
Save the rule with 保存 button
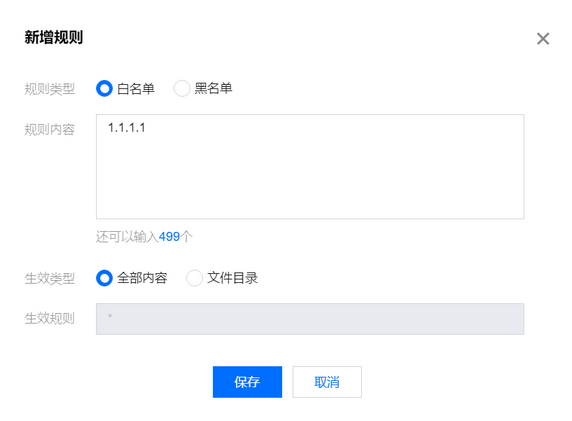coord(247,382)
